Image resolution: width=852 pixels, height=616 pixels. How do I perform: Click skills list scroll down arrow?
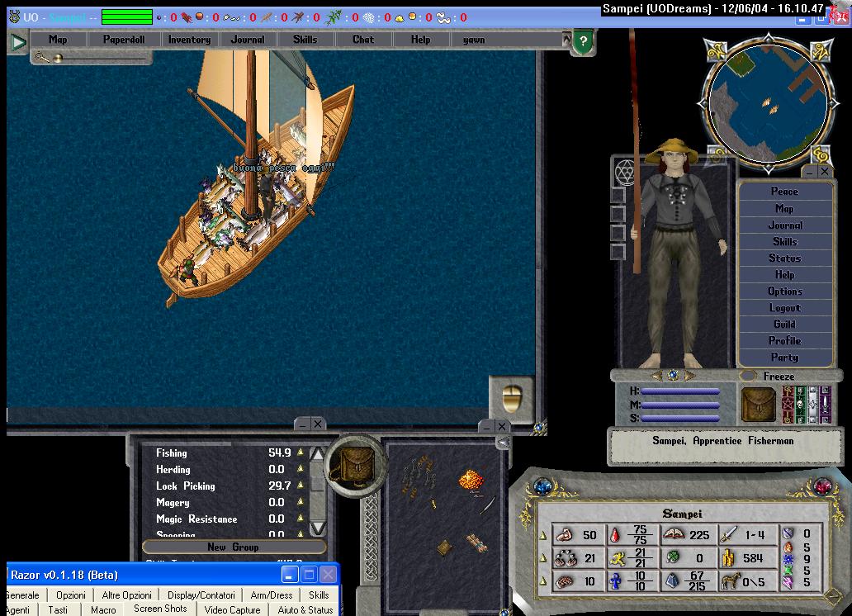[318, 528]
